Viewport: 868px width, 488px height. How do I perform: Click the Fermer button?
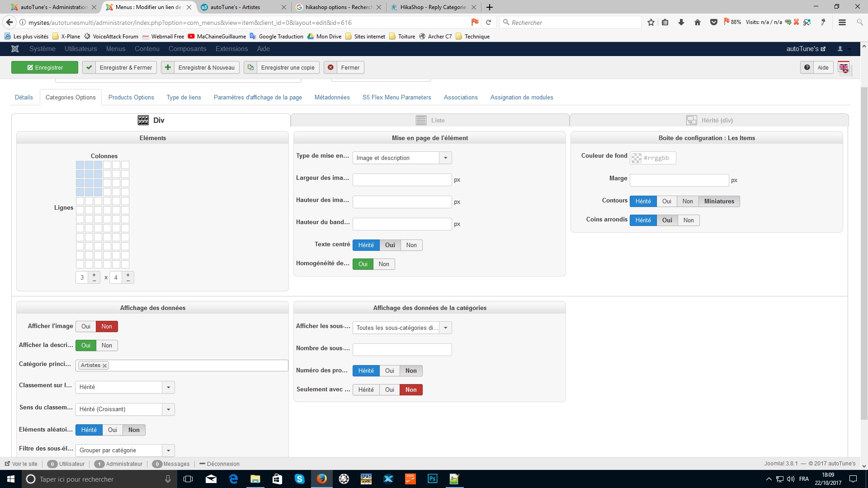pyautogui.click(x=344, y=67)
